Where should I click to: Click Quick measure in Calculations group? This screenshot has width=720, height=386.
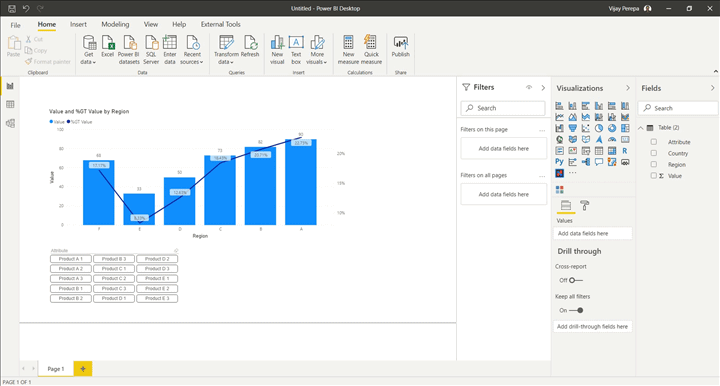coord(371,50)
